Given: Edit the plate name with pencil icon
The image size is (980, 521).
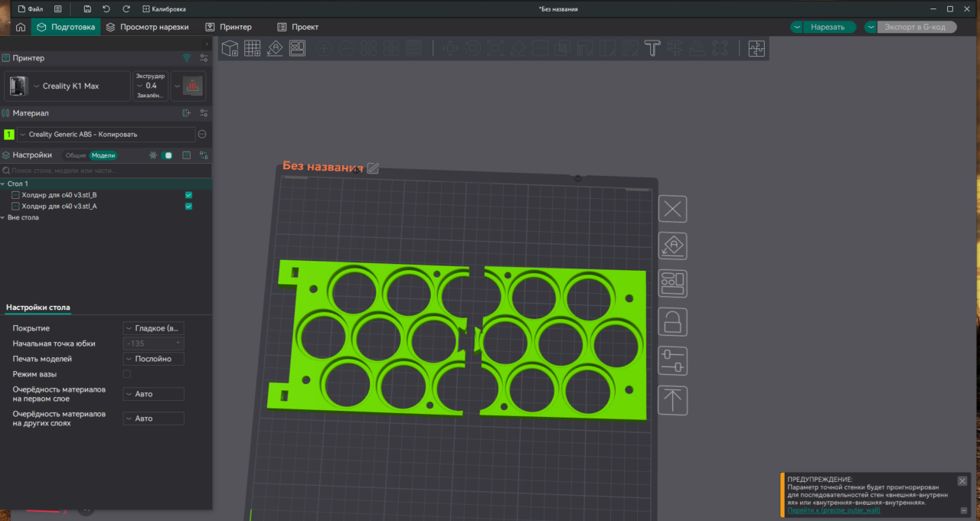Looking at the screenshot, I should tap(373, 168).
